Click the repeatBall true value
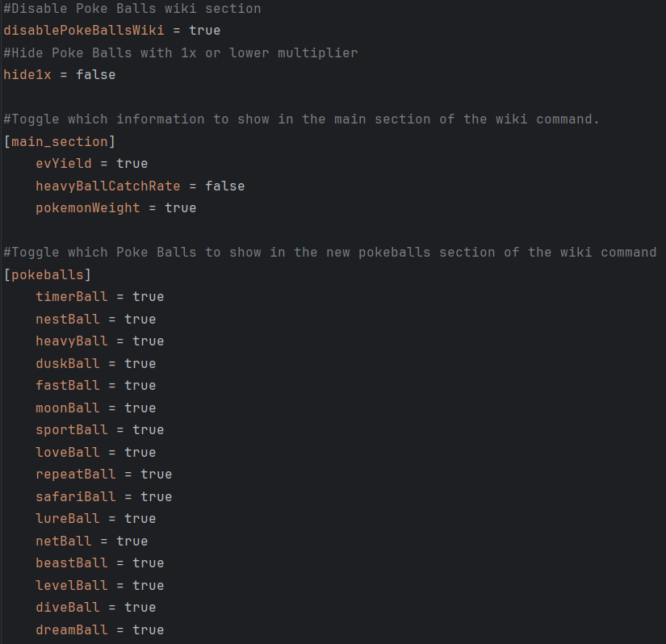666x644 pixels. pos(156,475)
